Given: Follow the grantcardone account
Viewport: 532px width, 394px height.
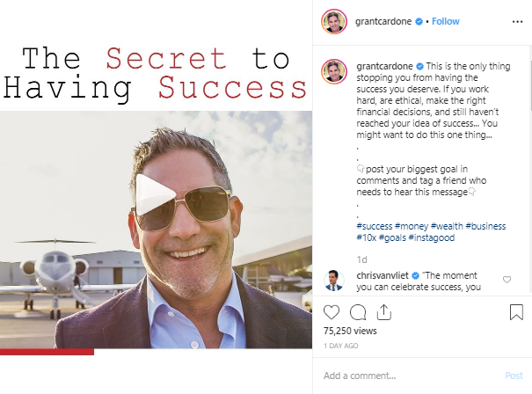Looking at the screenshot, I should point(446,21).
